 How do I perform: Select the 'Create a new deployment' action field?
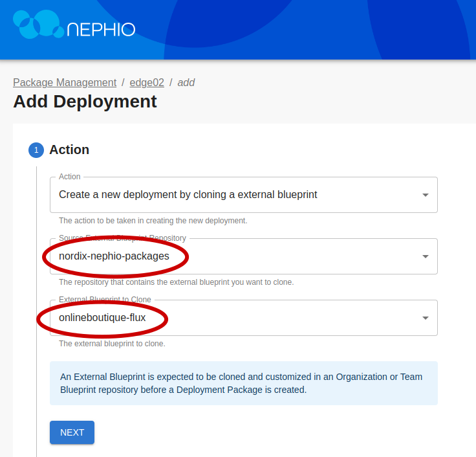click(x=233, y=195)
